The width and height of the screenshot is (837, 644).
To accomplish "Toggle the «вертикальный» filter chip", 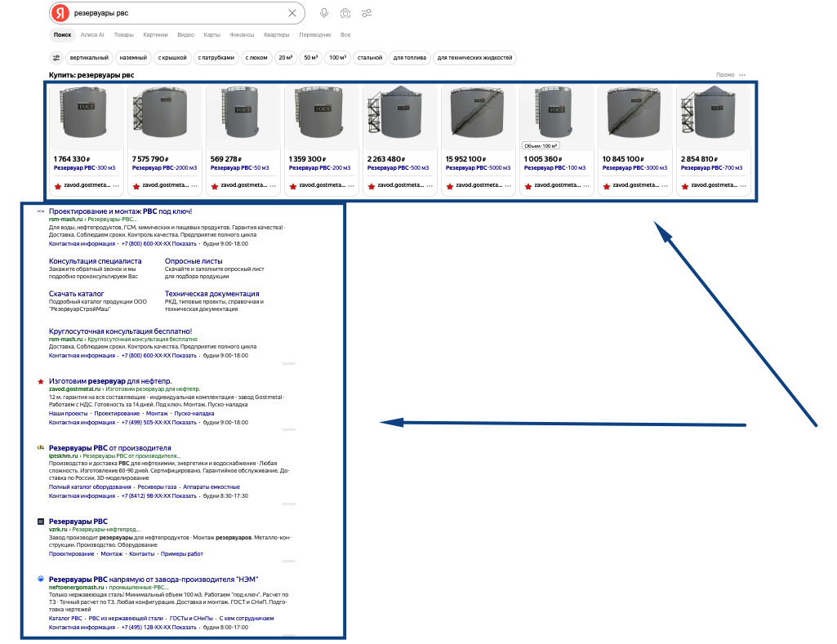I will [89, 58].
